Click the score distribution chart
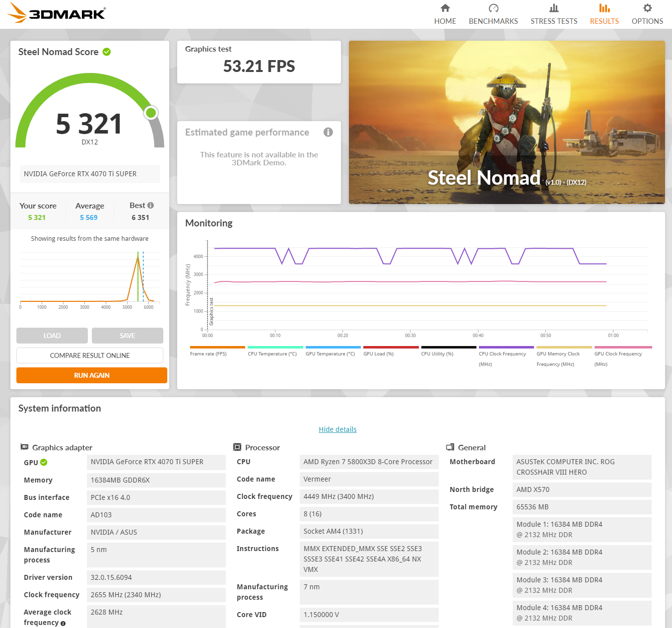 (90, 279)
